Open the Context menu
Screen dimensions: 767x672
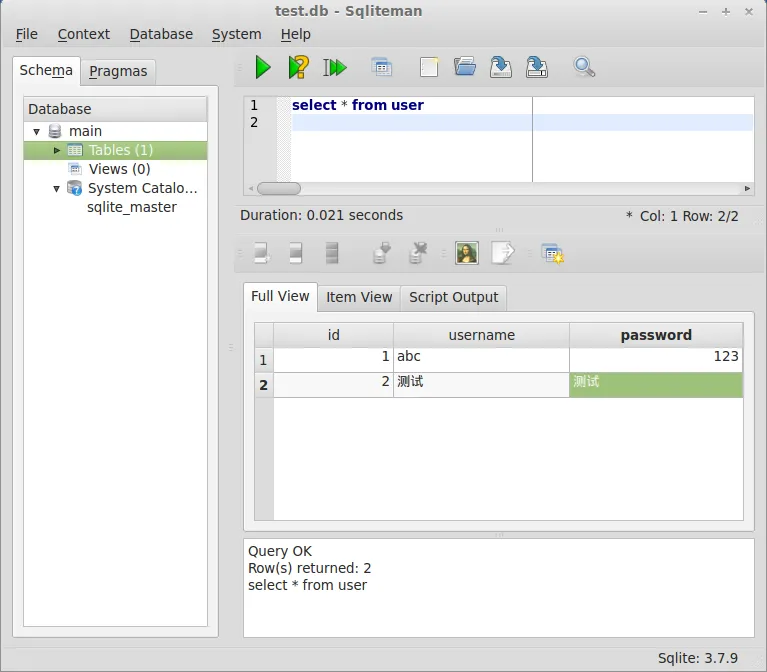pyautogui.click(x=84, y=34)
